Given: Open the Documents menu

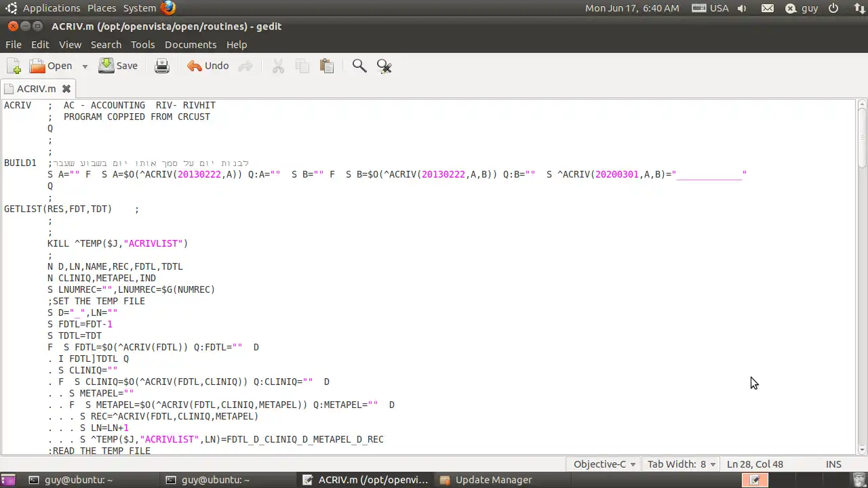Looking at the screenshot, I should tap(191, 45).
